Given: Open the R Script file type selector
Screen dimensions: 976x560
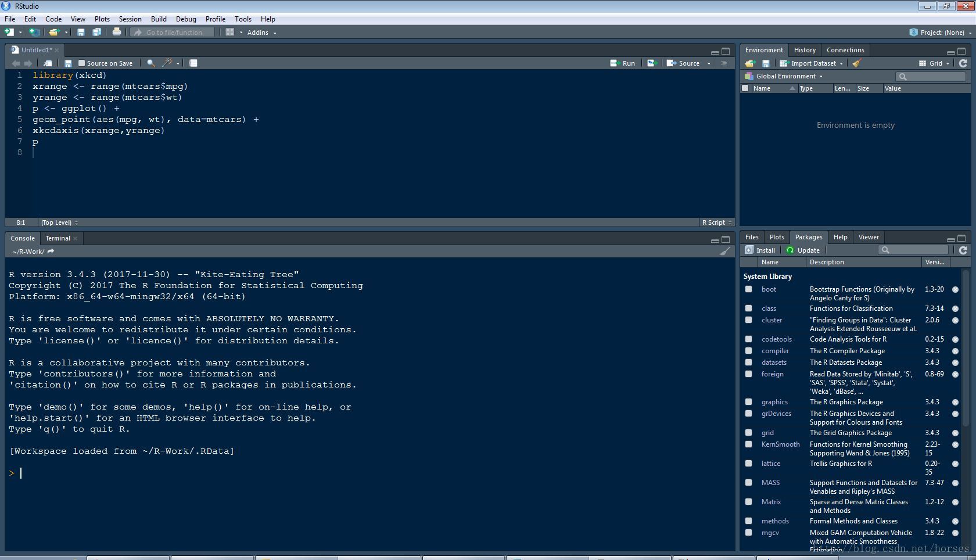Looking at the screenshot, I should click(716, 222).
